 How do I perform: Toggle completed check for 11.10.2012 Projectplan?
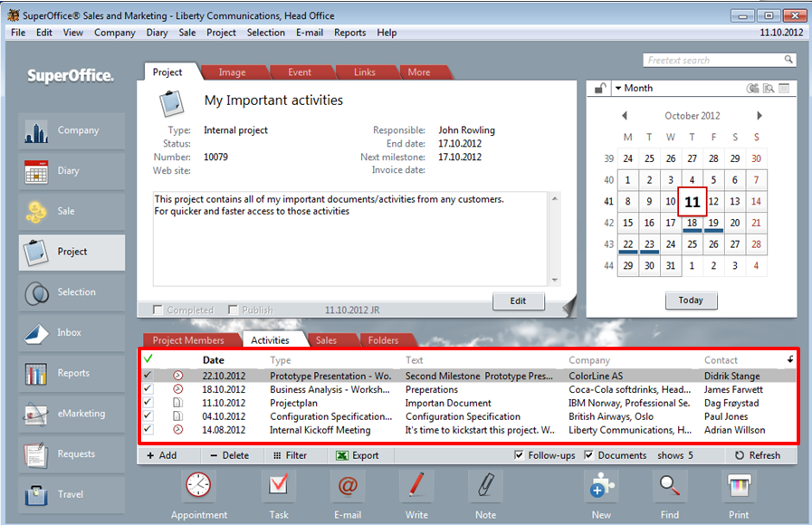coord(148,402)
